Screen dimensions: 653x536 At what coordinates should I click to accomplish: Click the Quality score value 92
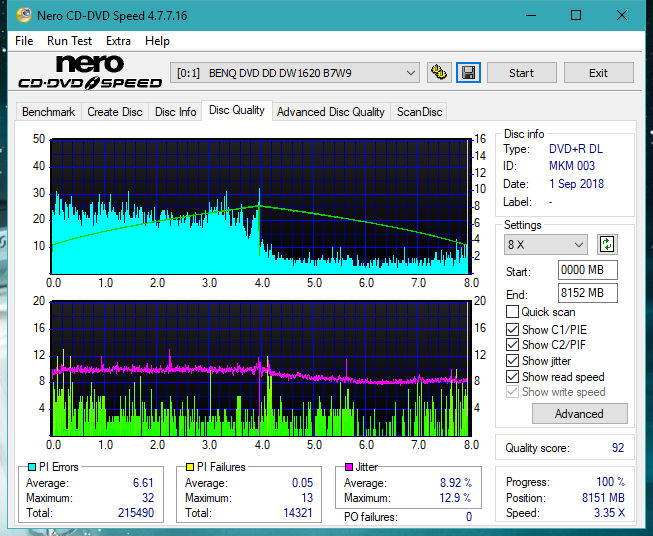(x=618, y=448)
